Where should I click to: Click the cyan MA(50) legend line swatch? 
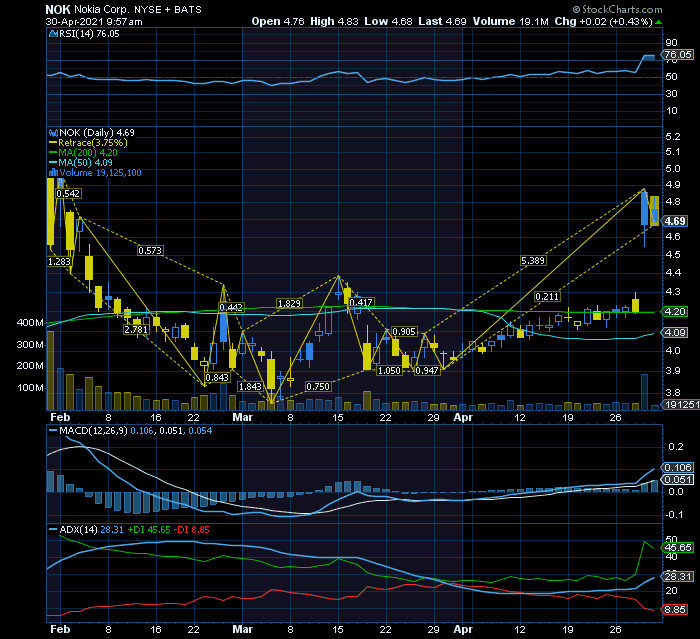[x=53, y=163]
